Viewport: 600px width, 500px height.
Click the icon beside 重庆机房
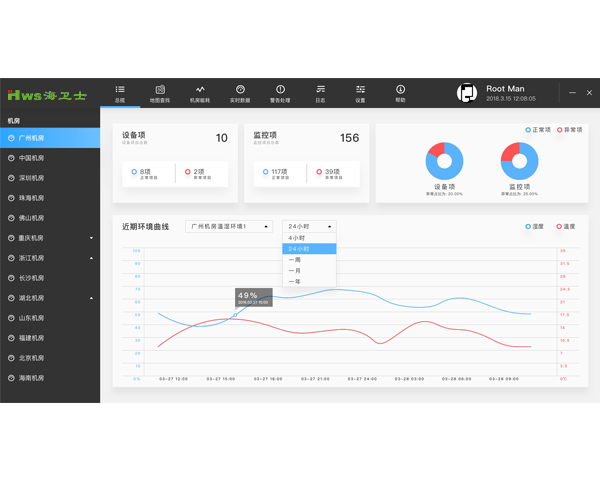(x=11, y=238)
